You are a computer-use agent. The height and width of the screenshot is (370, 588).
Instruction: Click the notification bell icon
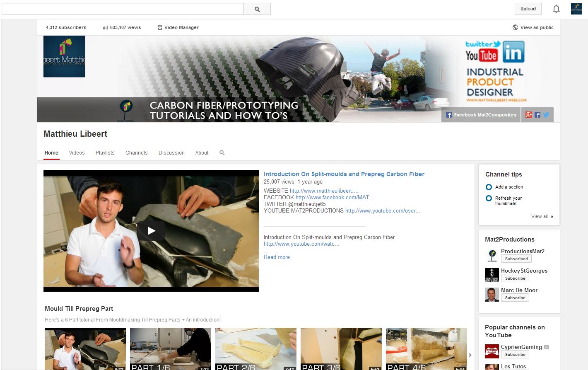556,8
